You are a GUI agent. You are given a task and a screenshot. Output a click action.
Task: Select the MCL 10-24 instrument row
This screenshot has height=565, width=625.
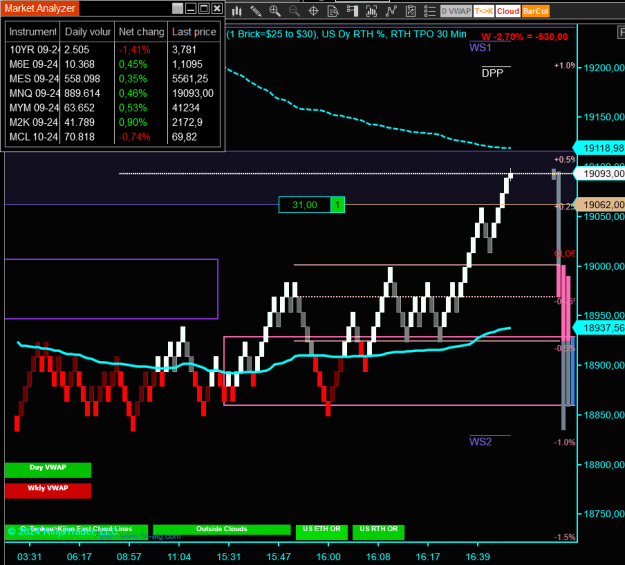(x=113, y=137)
